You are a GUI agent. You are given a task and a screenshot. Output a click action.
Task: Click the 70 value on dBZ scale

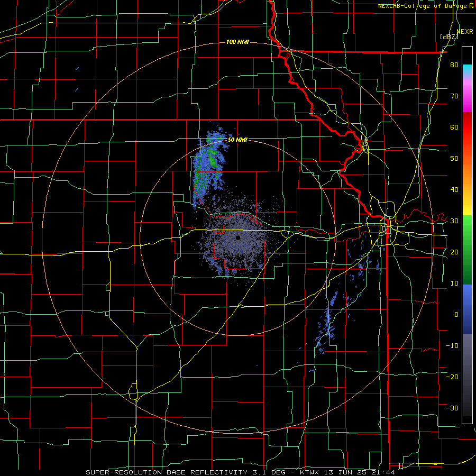[454, 96]
